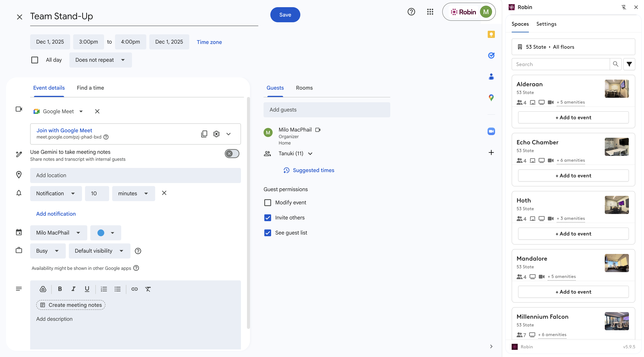Open the Time zone link

pyautogui.click(x=209, y=42)
